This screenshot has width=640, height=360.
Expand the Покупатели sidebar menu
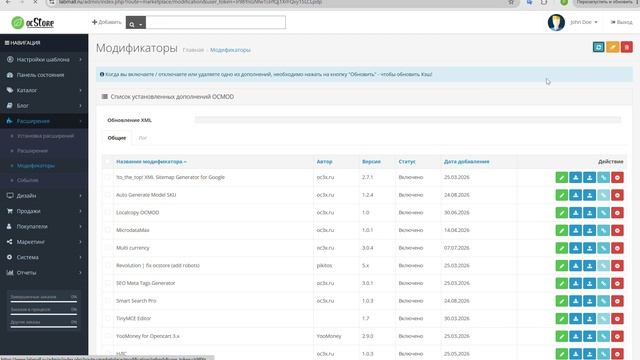[44, 227]
